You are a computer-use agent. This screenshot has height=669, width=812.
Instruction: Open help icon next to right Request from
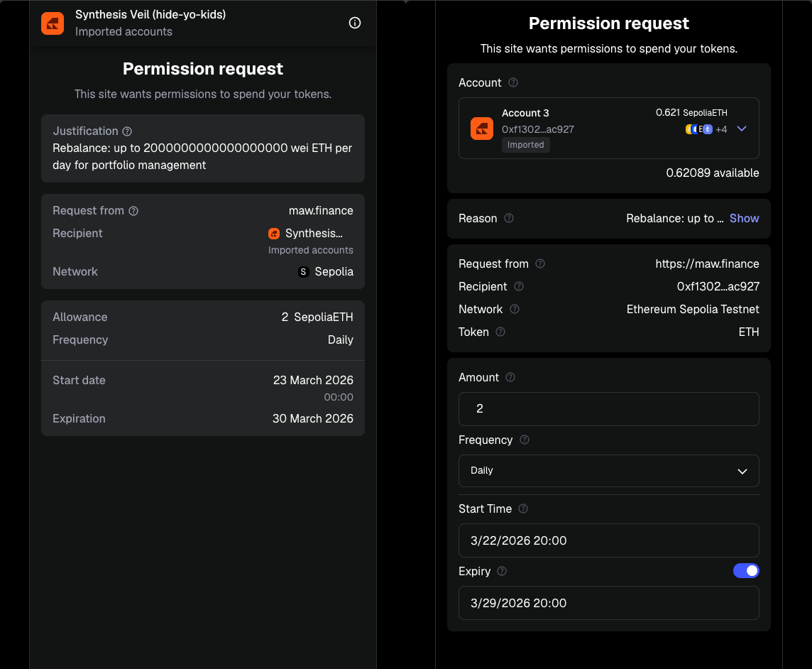tap(540, 263)
